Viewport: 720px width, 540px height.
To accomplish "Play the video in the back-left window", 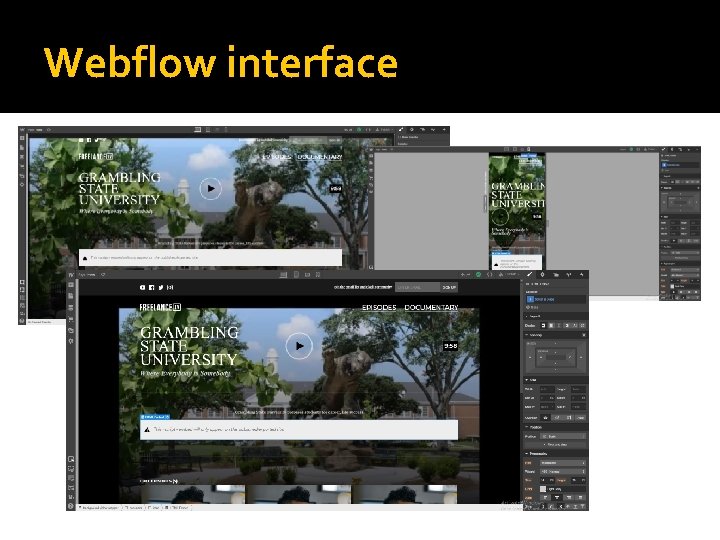I will 210,188.
